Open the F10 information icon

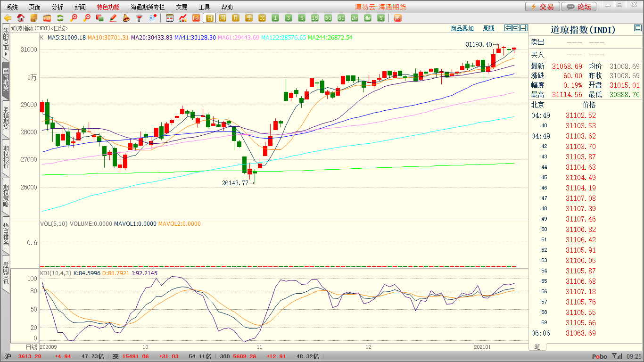click(x=47, y=18)
